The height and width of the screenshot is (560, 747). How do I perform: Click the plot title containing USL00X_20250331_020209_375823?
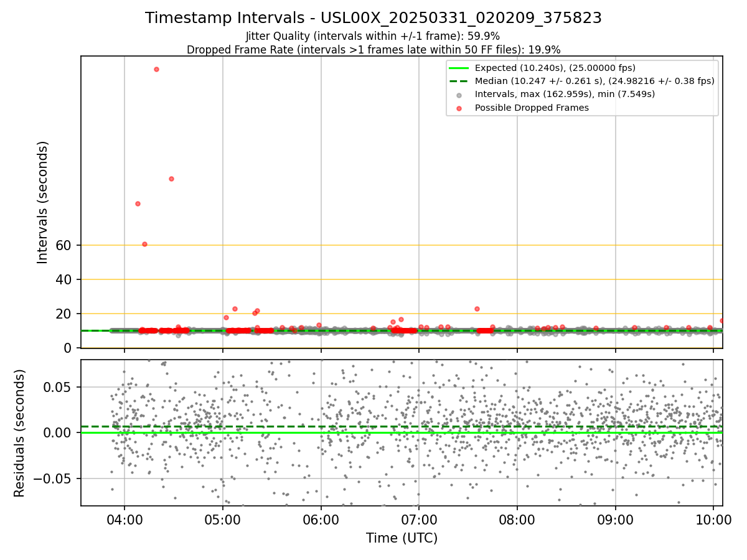(x=374, y=18)
